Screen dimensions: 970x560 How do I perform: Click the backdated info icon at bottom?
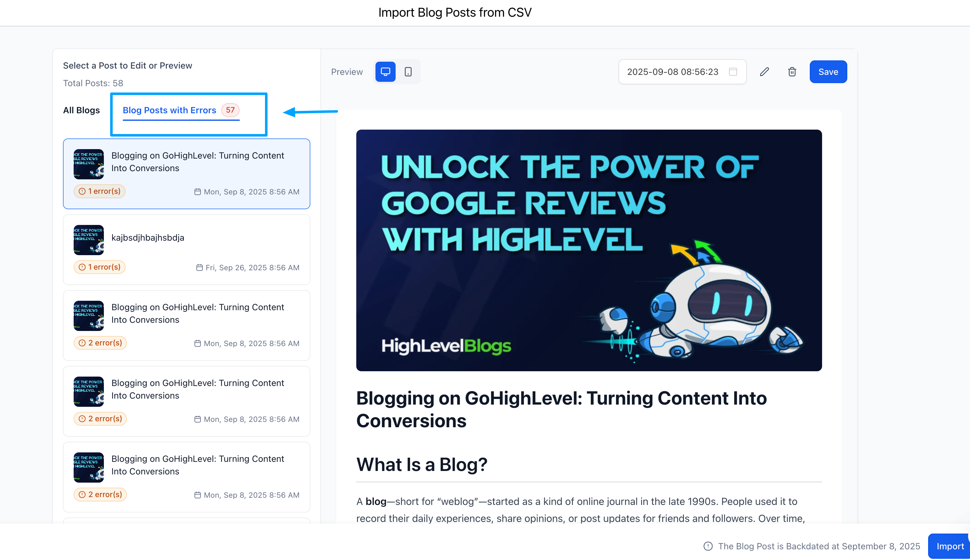tap(708, 546)
